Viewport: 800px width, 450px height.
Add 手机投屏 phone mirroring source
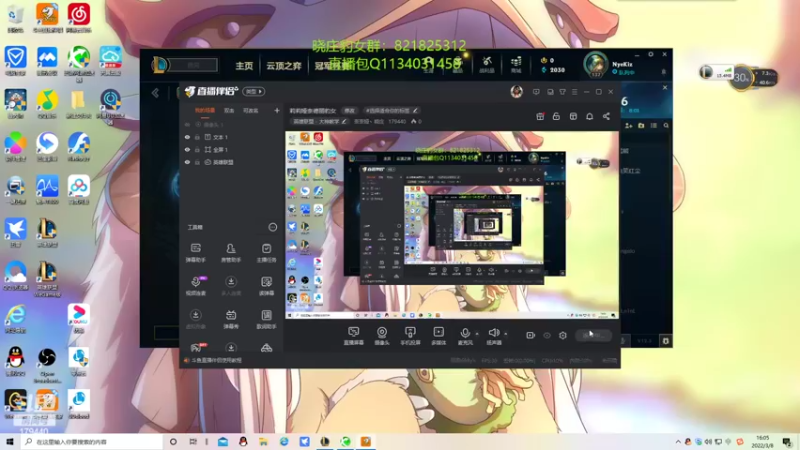pyautogui.click(x=410, y=336)
